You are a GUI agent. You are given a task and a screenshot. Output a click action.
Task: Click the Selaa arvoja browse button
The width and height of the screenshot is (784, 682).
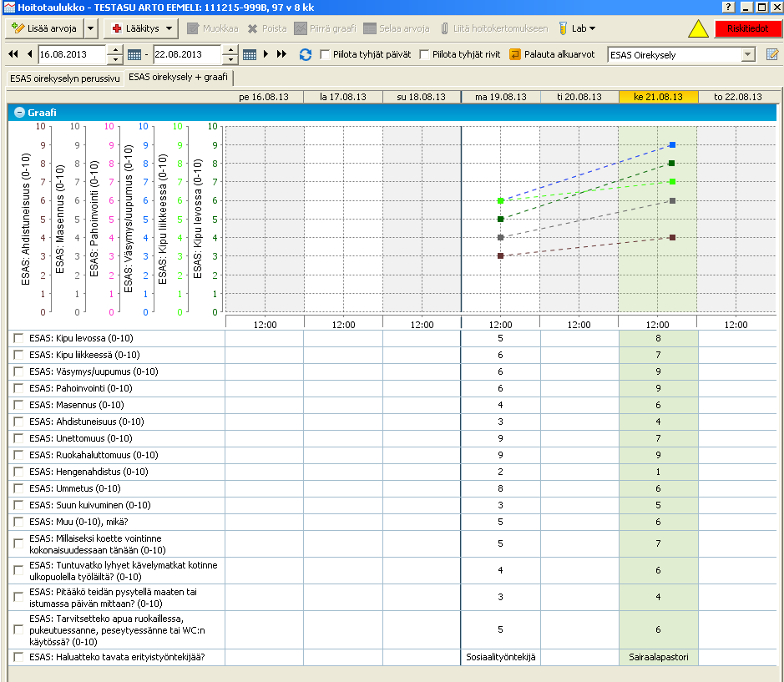[x=397, y=28]
